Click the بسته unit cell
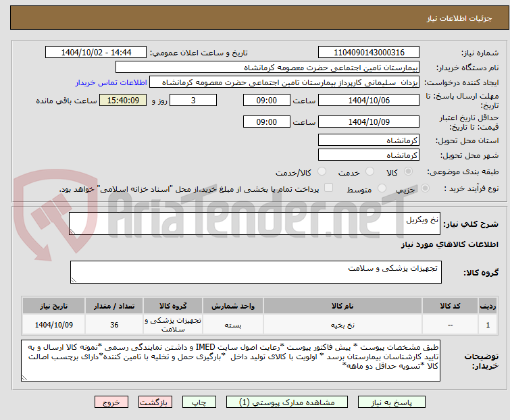 point(233,324)
